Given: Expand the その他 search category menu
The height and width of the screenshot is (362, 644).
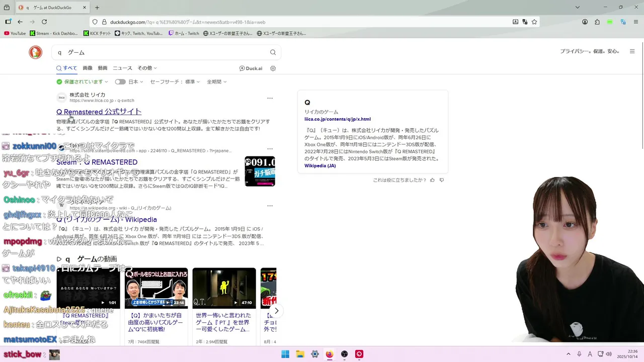Looking at the screenshot, I should pos(147,68).
